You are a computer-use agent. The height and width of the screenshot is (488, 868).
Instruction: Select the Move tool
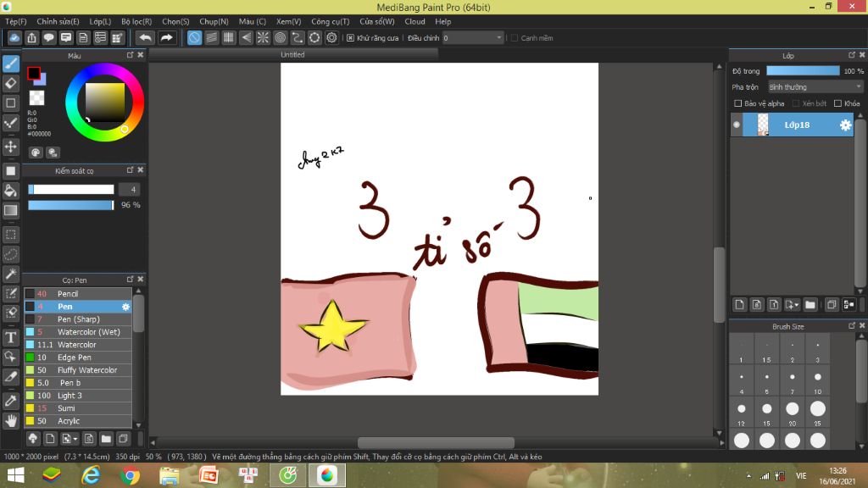[10, 147]
